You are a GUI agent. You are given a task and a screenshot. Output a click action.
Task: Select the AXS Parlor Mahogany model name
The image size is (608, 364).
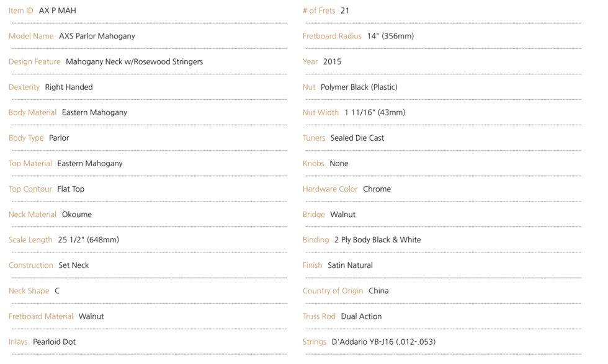[x=97, y=36]
